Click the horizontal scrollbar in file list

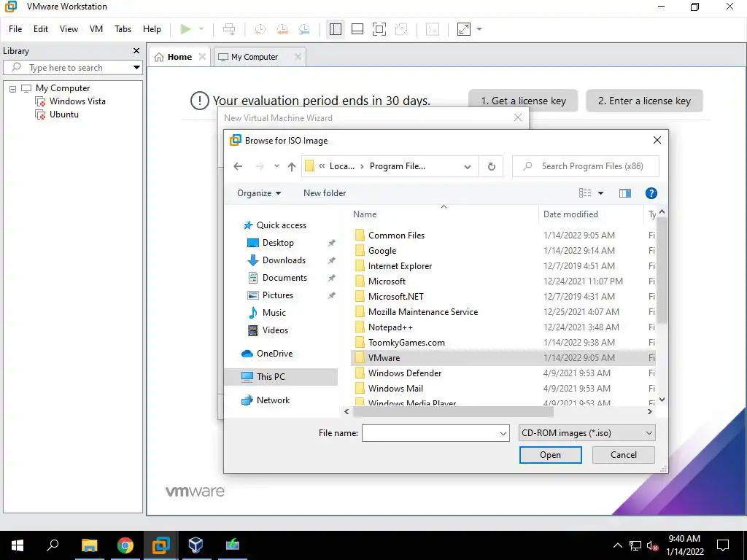[453, 411]
